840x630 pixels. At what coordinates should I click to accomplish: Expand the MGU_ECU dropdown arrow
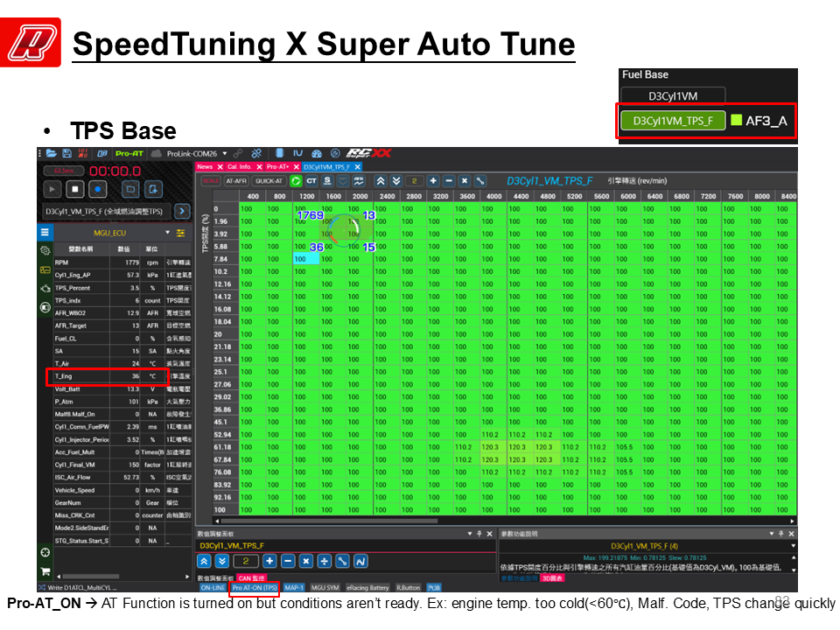(x=168, y=233)
